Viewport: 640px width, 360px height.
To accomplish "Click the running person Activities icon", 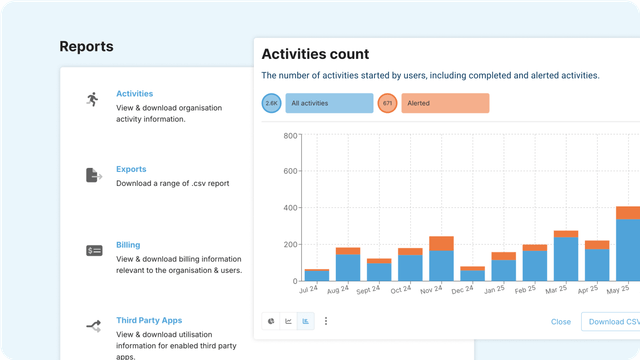I will coord(93,99).
